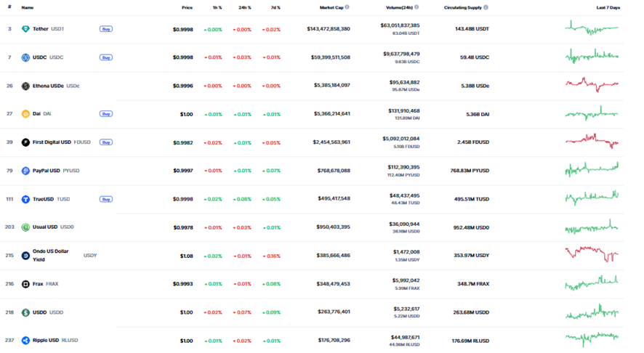644x353 pixels.
Task: Click the USDC coin logo icon
Action: pyautogui.click(x=25, y=57)
